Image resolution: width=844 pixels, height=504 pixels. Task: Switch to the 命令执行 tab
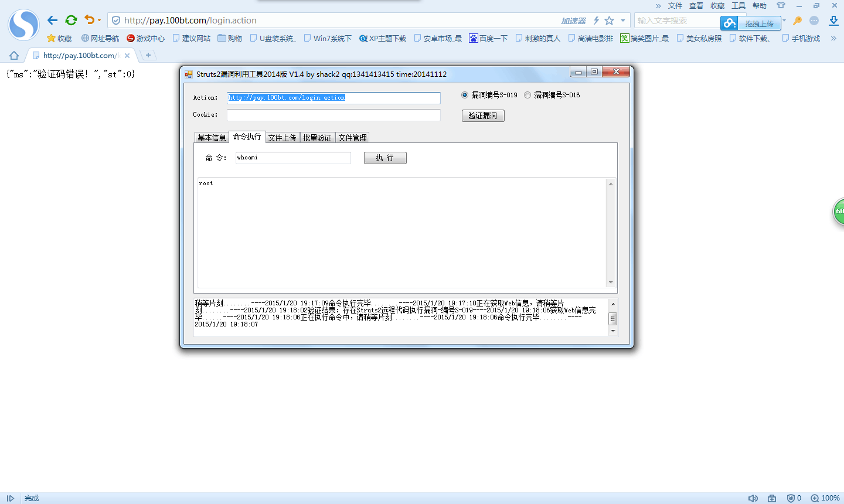pyautogui.click(x=247, y=137)
